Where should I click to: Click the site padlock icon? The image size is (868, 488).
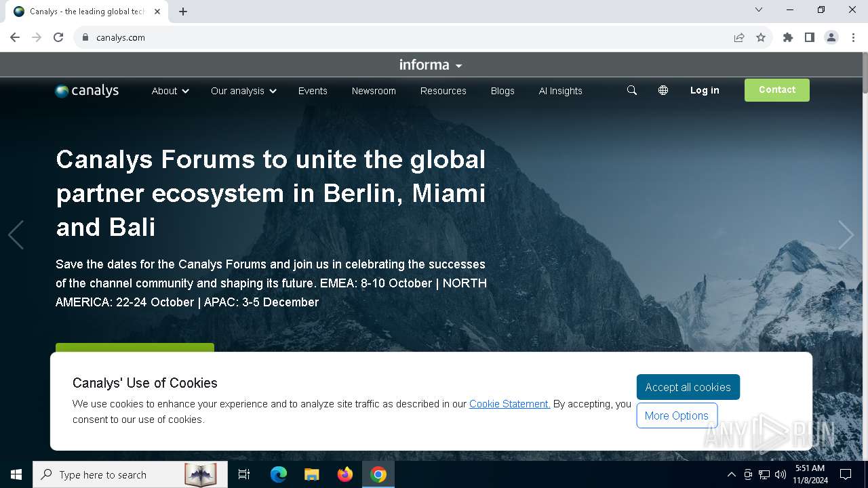click(85, 37)
